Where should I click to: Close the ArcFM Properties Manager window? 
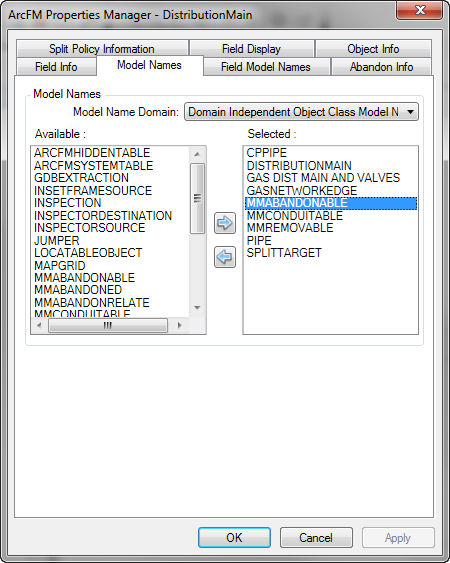click(419, 10)
